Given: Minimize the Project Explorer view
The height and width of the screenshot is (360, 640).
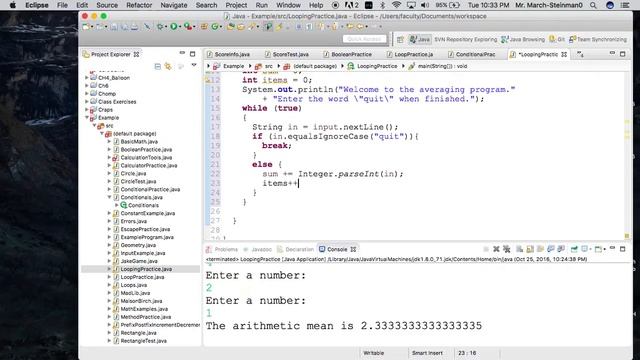Looking at the screenshot, I should (182, 53).
